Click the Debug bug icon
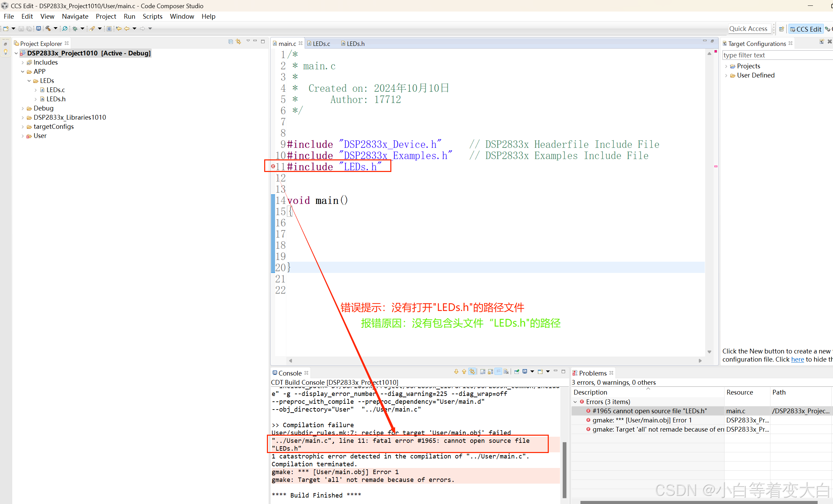This screenshot has width=833, height=504. [x=75, y=29]
